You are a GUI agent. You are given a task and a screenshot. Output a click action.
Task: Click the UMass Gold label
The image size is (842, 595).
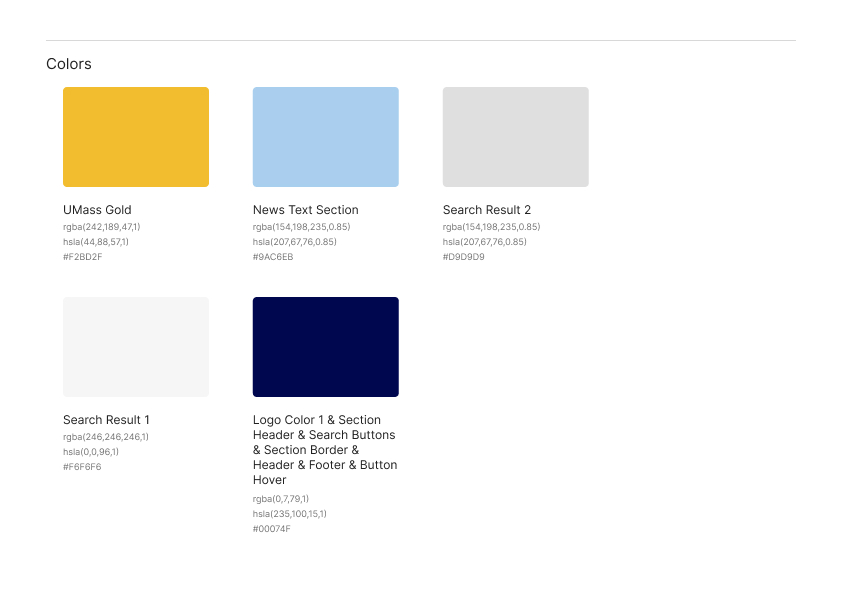[x=97, y=210]
